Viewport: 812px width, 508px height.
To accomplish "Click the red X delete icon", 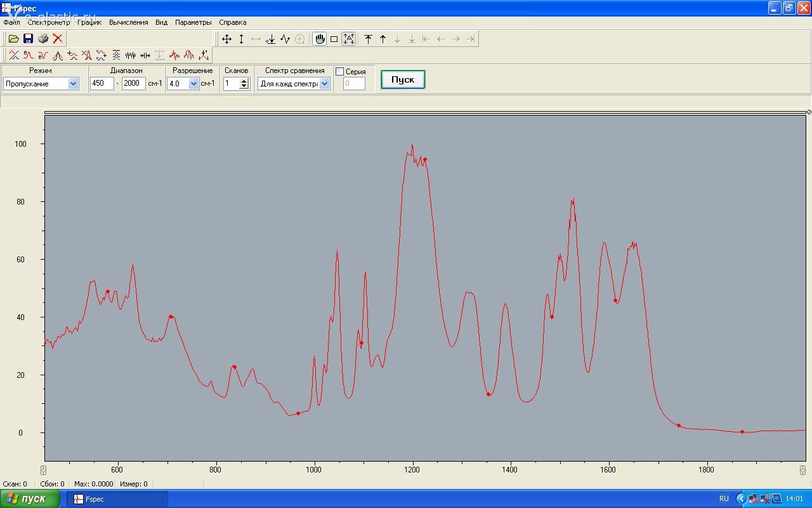I will pyautogui.click(x=58, y=39).
